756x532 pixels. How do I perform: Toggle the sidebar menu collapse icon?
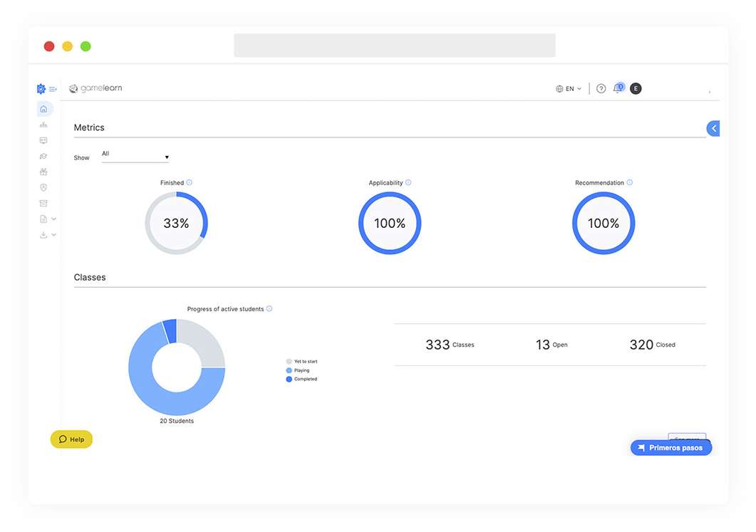(53, 89)
